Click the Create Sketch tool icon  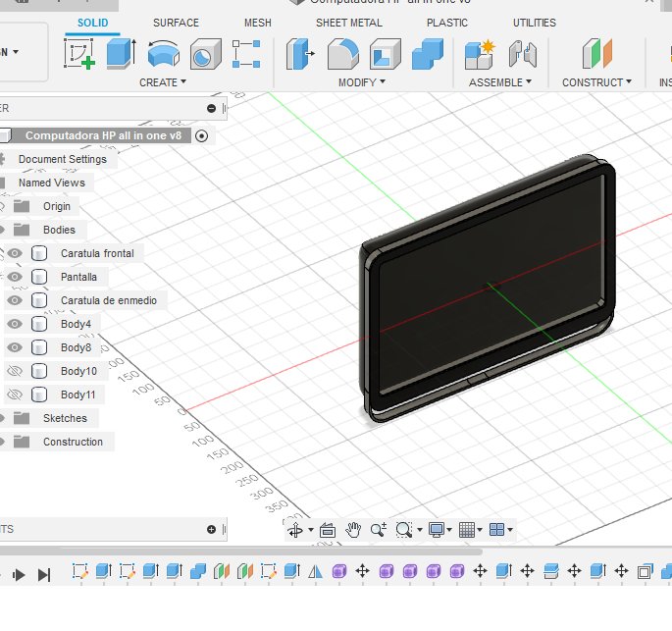[x=79, y=54]
